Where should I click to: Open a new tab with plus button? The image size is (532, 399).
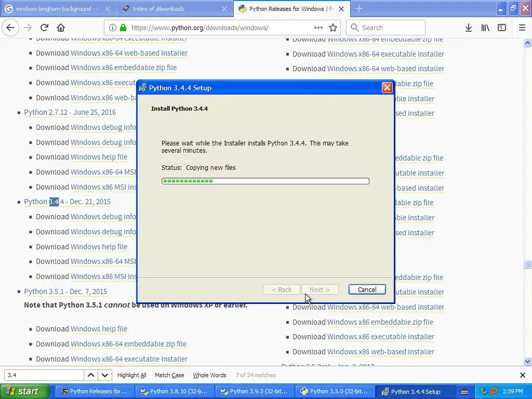click(x=359, y=8)
